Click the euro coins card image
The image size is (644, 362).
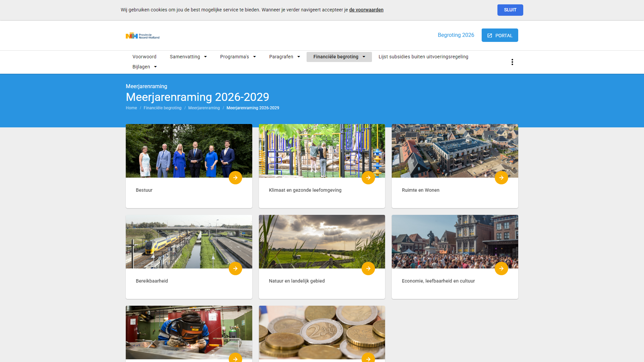(322, 332)
